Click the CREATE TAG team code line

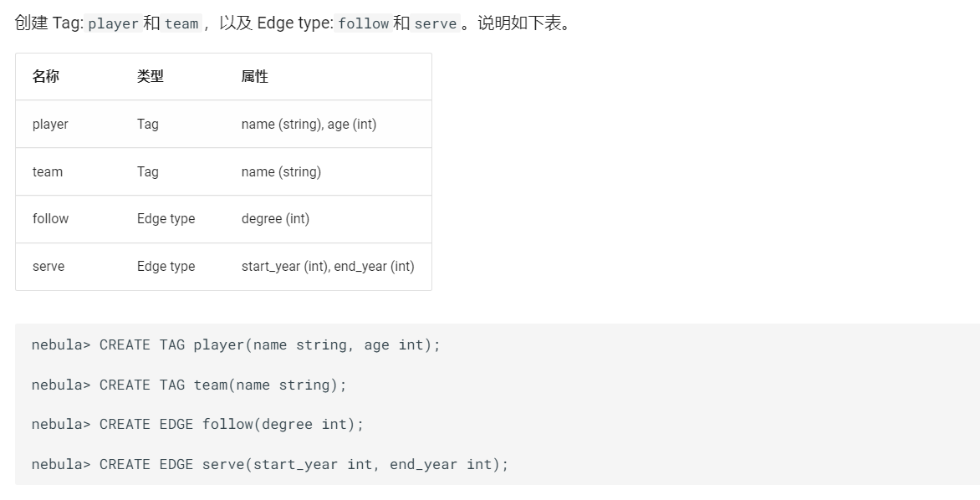click(x=189, y=385)
